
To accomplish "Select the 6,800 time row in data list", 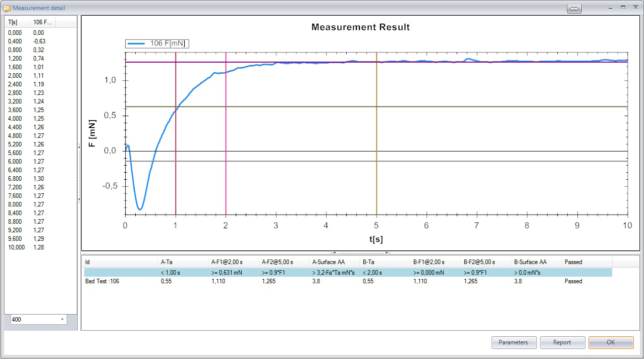I will point(15,179).
